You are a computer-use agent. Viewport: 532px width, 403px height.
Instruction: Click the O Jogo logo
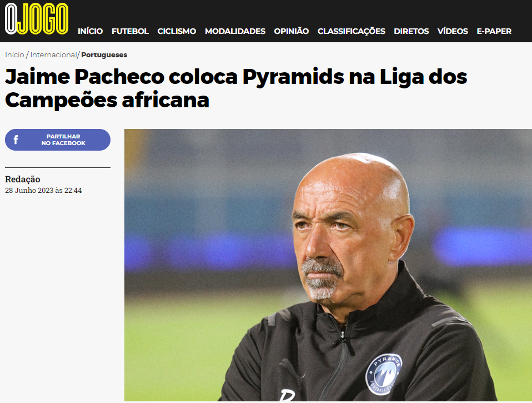tap(37, 19)
